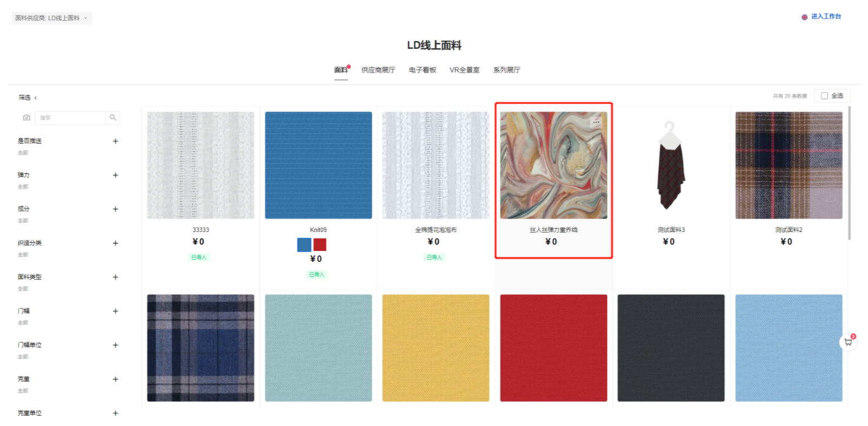Click three-dots menu on marble fabric
Viewport: 868px width, 426px height.
point(596,122)
